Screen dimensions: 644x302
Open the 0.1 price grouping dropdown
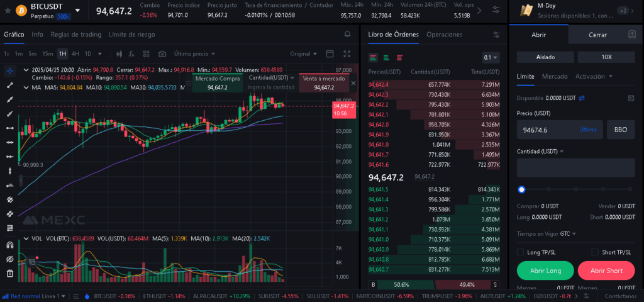(x=491, y=57)
